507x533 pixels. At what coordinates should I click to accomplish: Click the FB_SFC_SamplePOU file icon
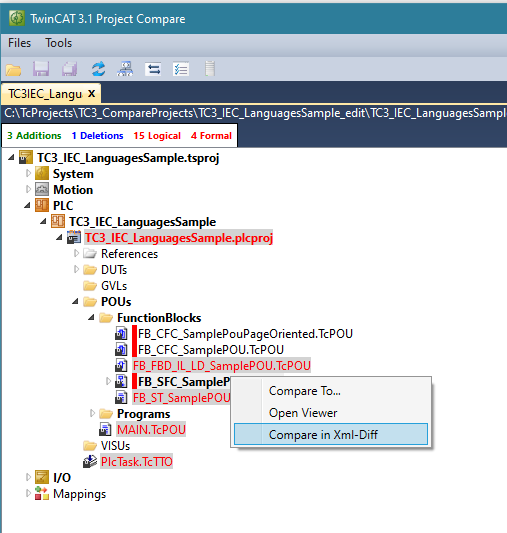point(121,381)
